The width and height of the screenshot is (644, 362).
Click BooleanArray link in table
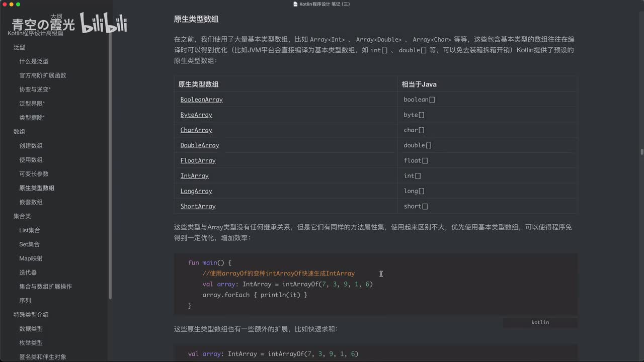(x=202, y=100)
